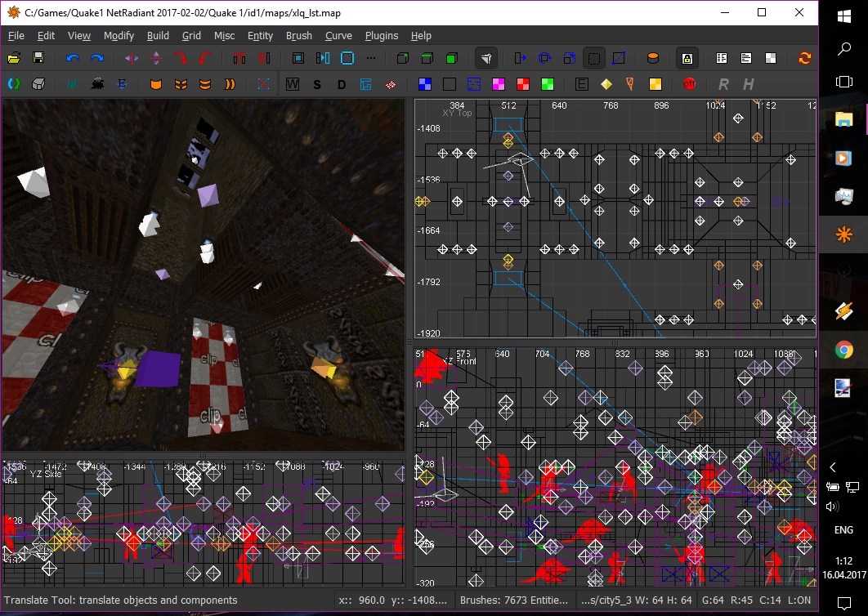This screenshot has height=616, width=868.
Task: Open the Brush menu
Action: [299, 35]
